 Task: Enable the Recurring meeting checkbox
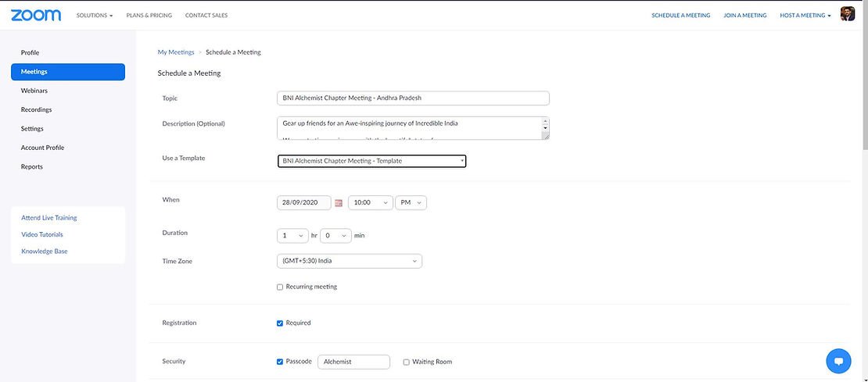[280, 287]
